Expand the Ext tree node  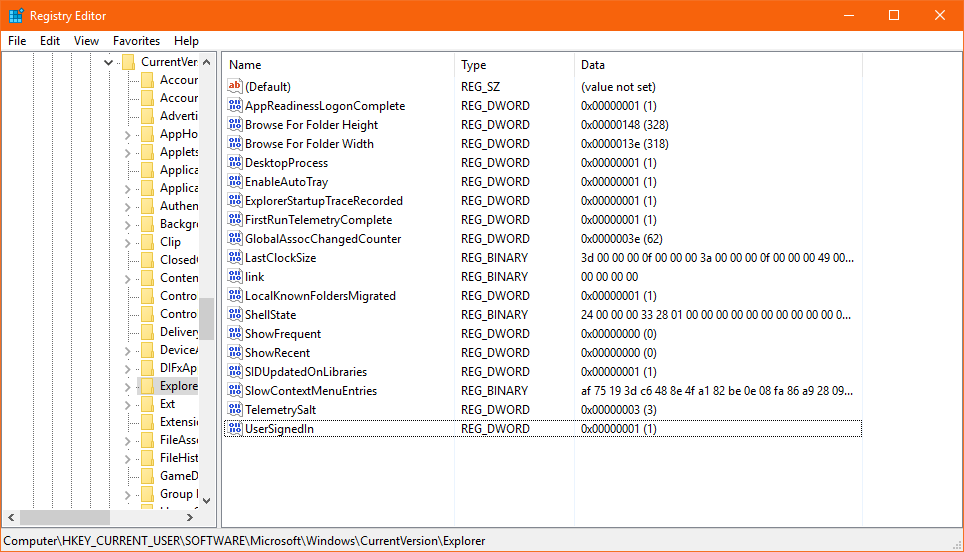point(127,404)
